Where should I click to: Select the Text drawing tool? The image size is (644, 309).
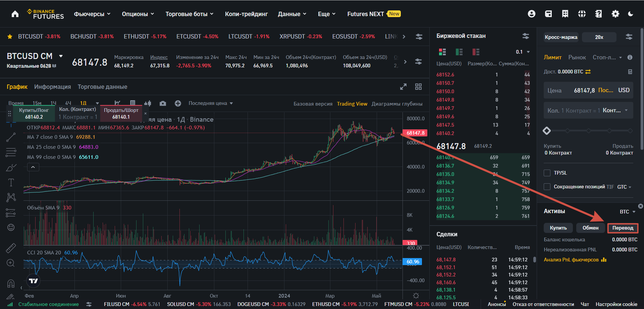pos(11,182)
